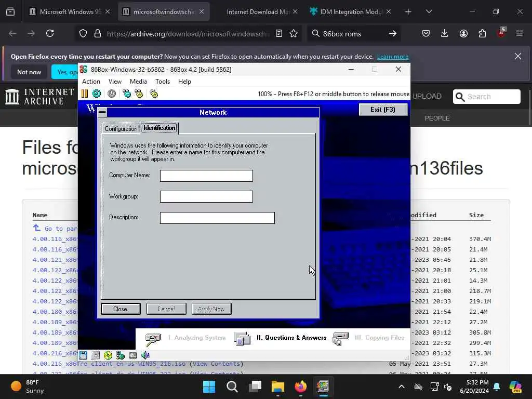Image resolution: width=532 pixels, height=399 pixels.
Task: Click the network status bar icon
Action: coord(121,355)
